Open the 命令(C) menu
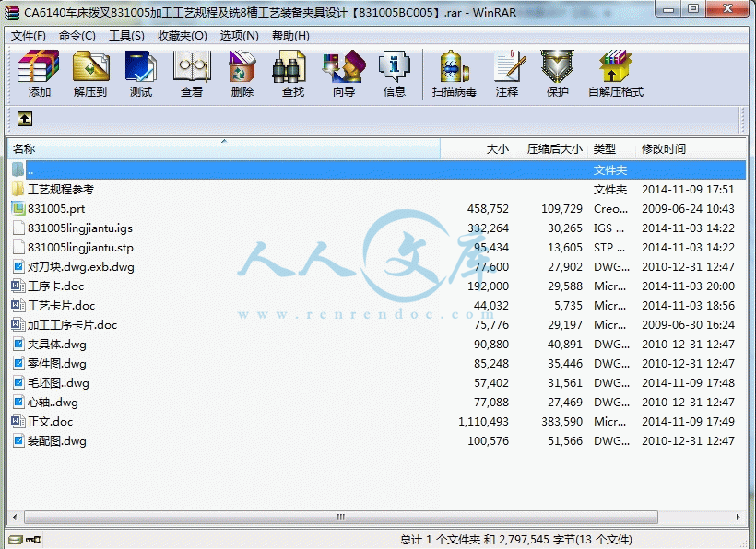Viewport: 756px width, 549px height. coord(77,36)
